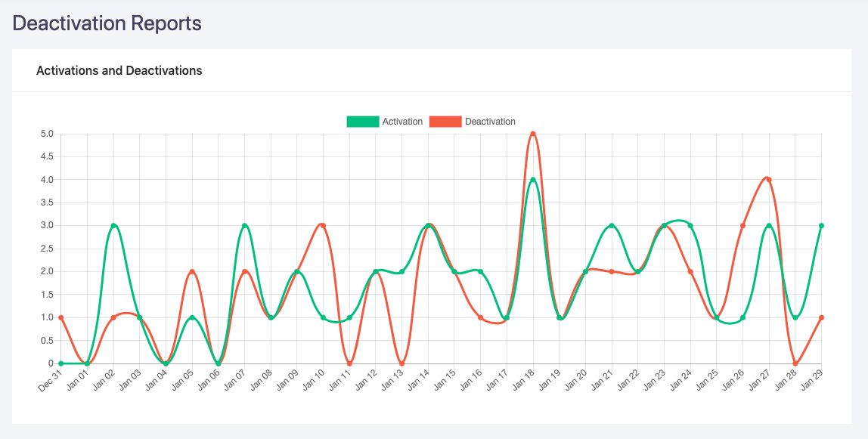
Task: Click the Deactivation point on Dec 31
Action: coord(61,317)
